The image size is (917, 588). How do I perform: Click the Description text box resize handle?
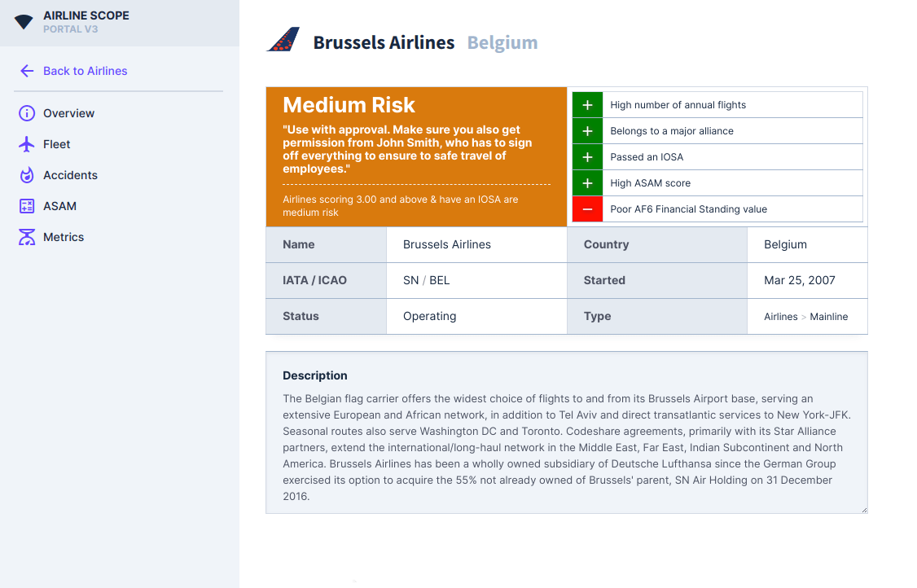pos(863,509)
